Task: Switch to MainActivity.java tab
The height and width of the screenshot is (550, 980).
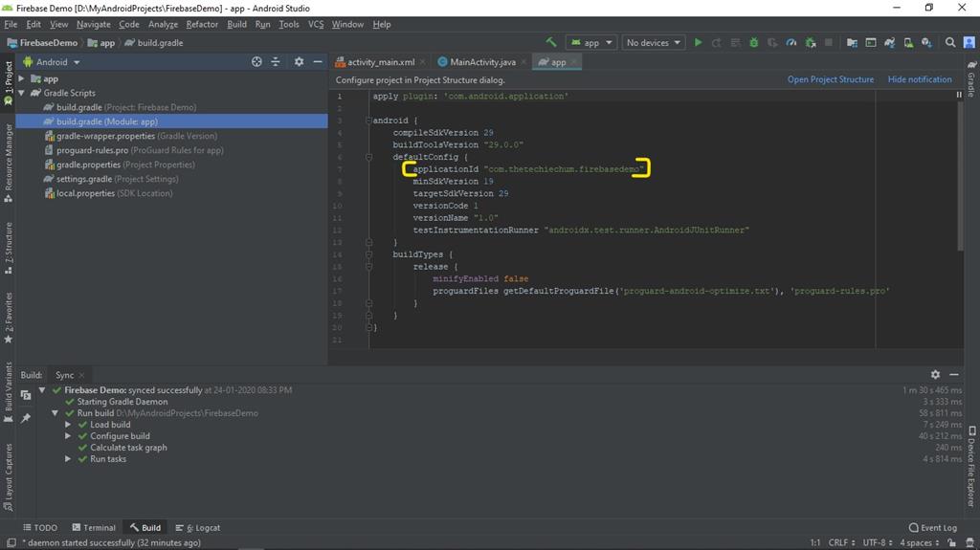Action: tap(482, 62)
